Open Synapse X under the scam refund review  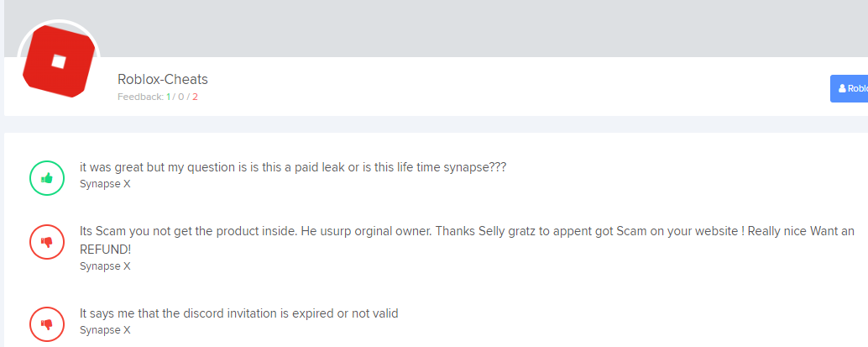(105, 266)
